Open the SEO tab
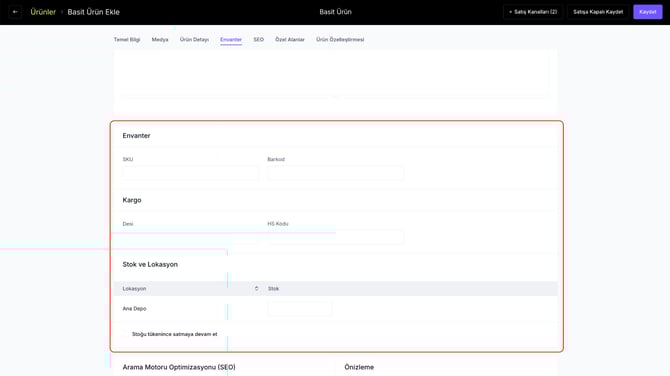 [x=259, y=39]
